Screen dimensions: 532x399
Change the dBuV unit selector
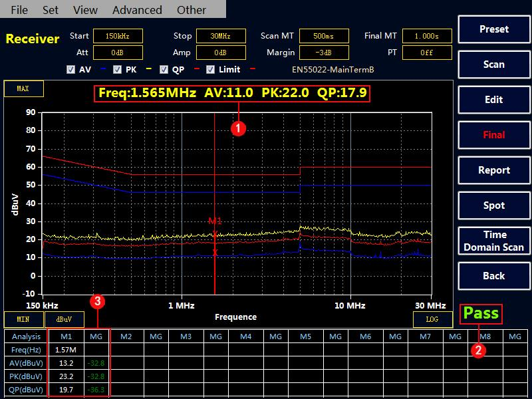[64, 319]
